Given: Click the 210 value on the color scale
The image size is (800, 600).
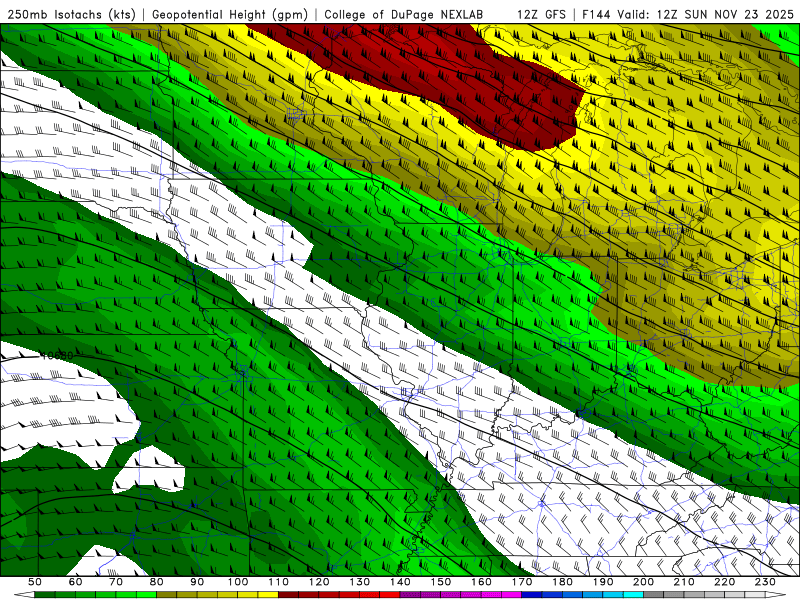Looking at the screenshot, I should 684,582.
